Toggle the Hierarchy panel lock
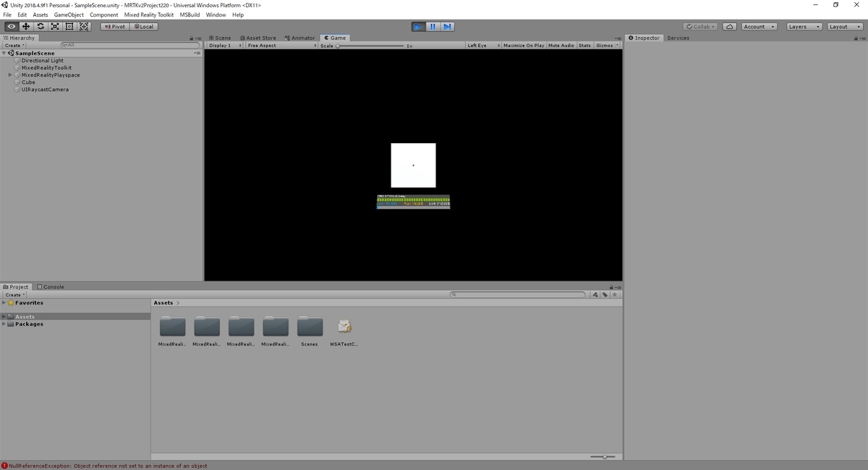Image resolution: width=868 pixels, height=470 pixels. [x=190, y=38]
